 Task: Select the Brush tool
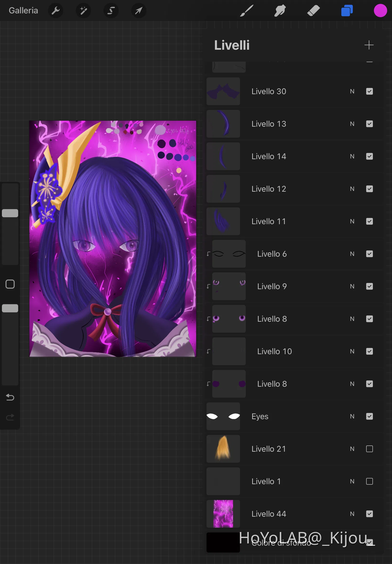pos(246,11)
